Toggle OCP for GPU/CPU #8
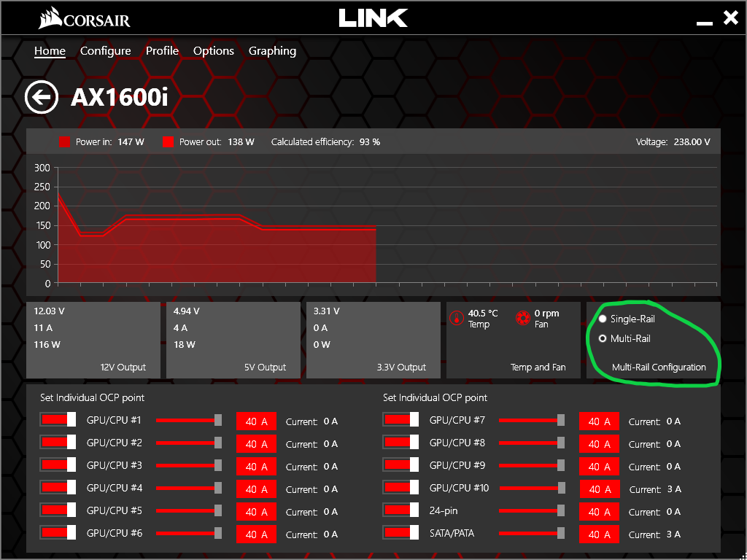Image resolution: width=747 pixels, height=560 pixels. point(400,443)
